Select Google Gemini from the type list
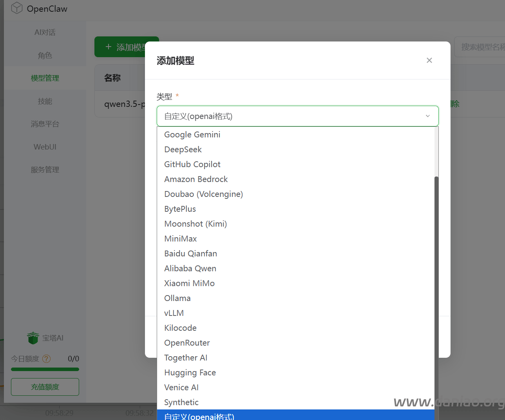The height and width of the screenshot is (420, 505). pyautogui.click(x=192, y=135)
